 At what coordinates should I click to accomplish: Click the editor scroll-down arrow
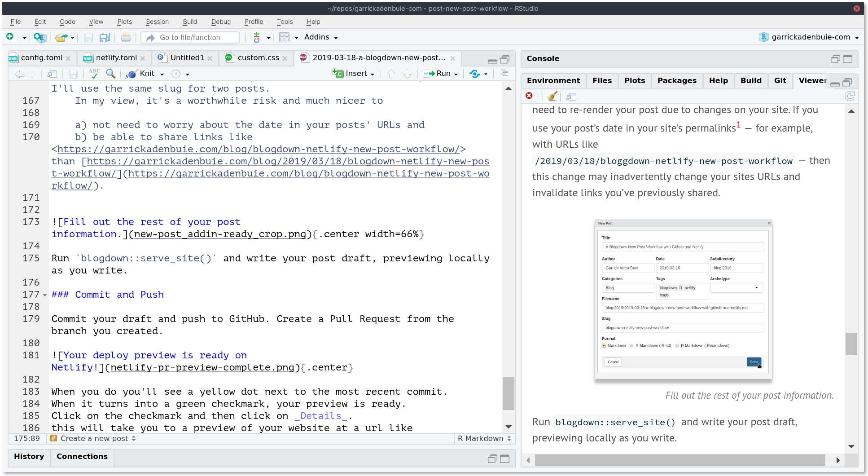508,427
